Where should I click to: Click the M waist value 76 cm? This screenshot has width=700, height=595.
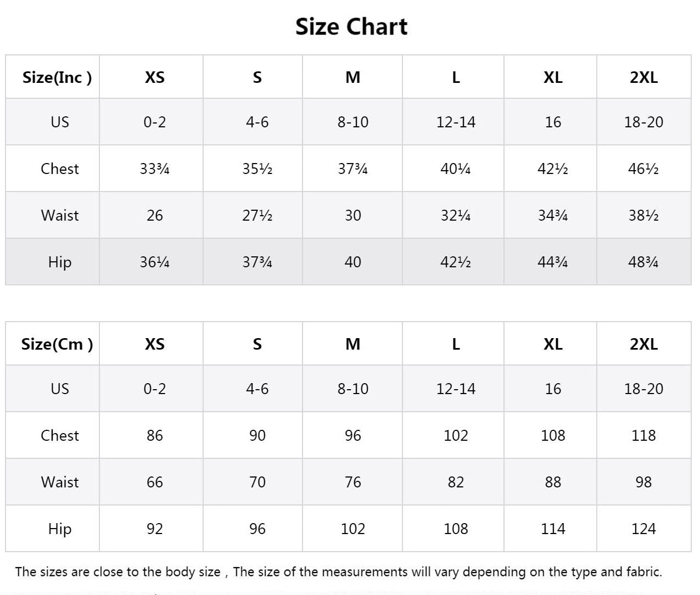point(353,482)
